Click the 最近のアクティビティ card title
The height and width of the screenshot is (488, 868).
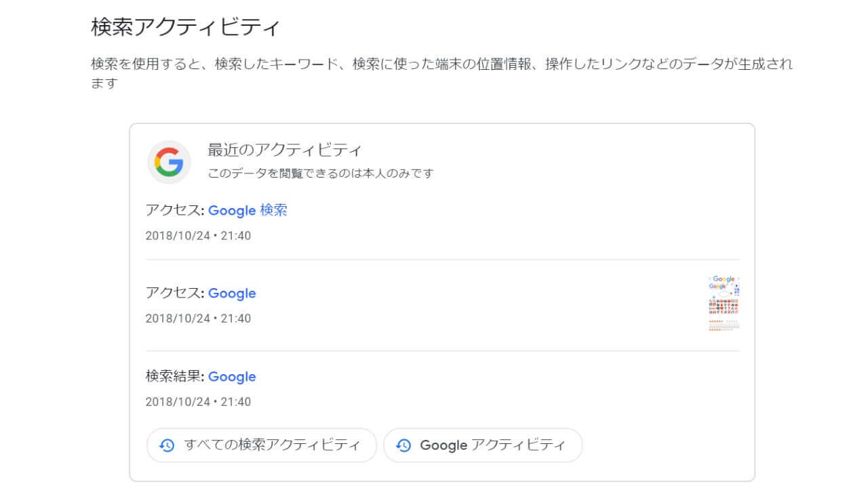click(x=285, y=150)
